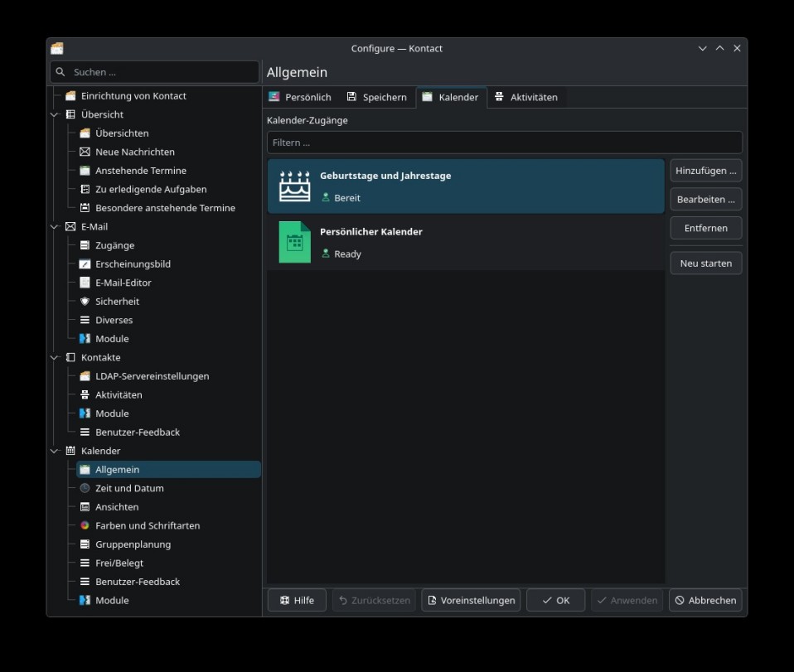Click the Zu erledigende Aufgaben icon
794x672 pixels.
tap(85, 190)
